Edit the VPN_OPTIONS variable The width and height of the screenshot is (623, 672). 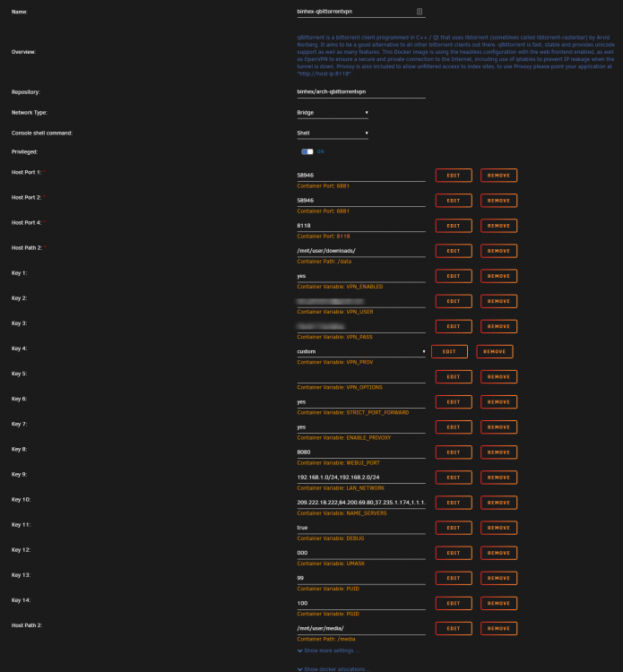[454, 376]
